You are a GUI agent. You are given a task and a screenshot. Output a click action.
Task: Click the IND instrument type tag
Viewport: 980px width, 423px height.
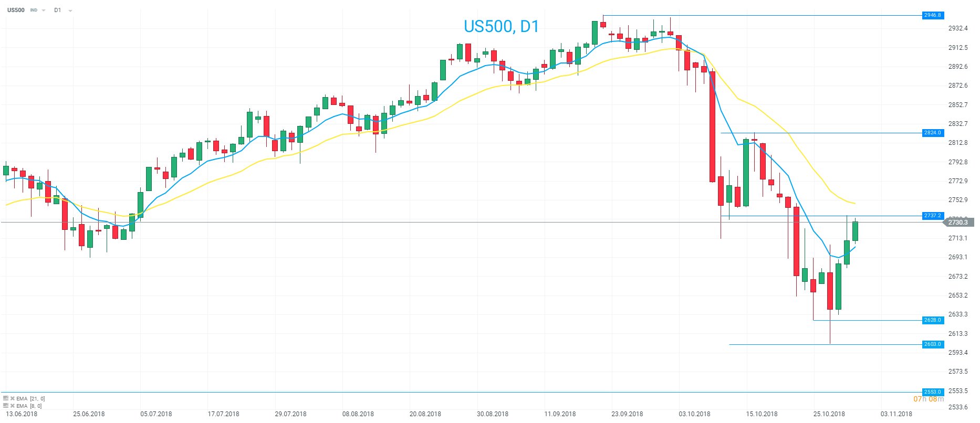pos(34,10)
